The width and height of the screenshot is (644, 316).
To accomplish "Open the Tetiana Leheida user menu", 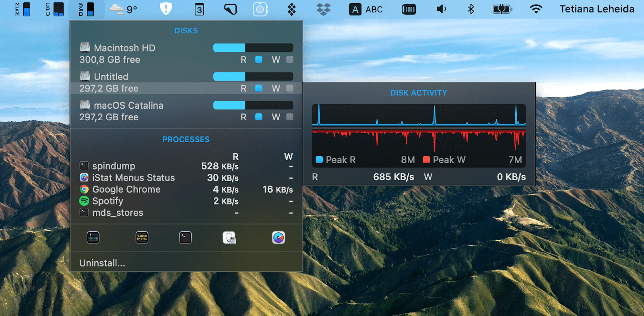I will click(597, 9).
